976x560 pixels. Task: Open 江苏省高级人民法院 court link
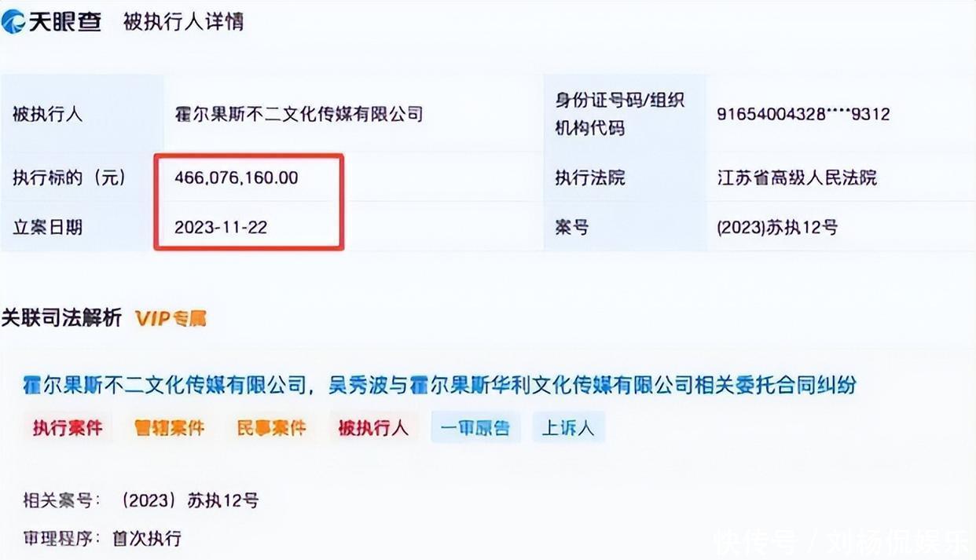[x=797, y=178]
